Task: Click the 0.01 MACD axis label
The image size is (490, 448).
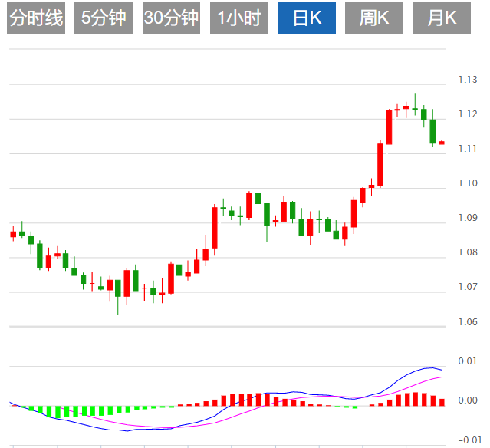Action: 468,361
